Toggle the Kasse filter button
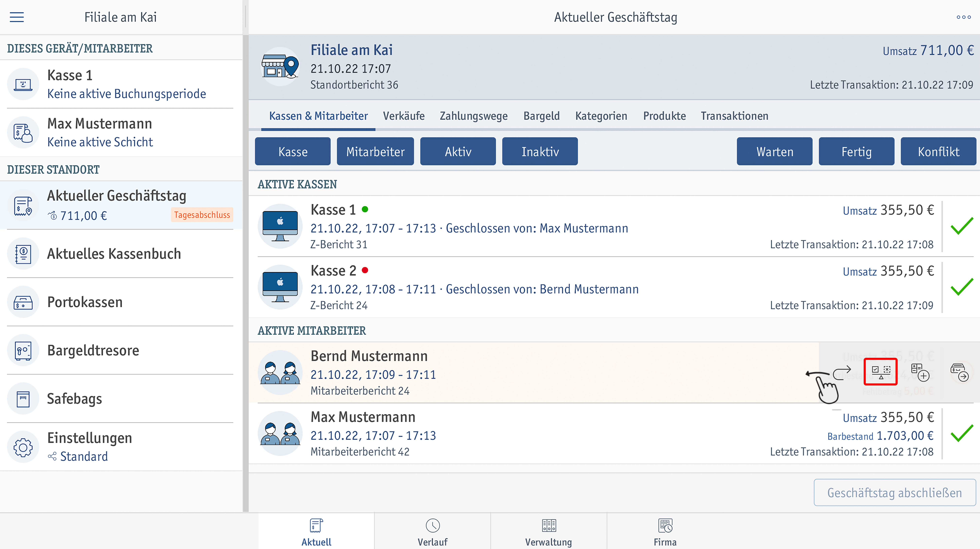 [x=293, y=151]
